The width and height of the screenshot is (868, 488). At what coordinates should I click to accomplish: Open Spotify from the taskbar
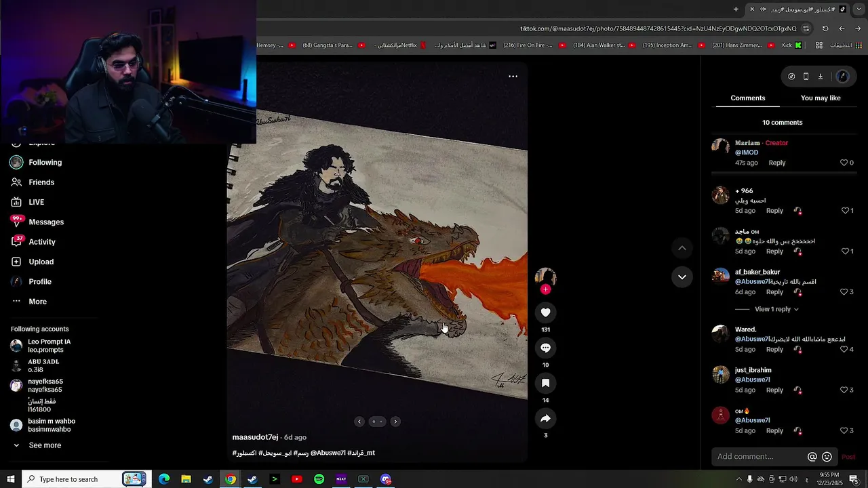(319, 479)
